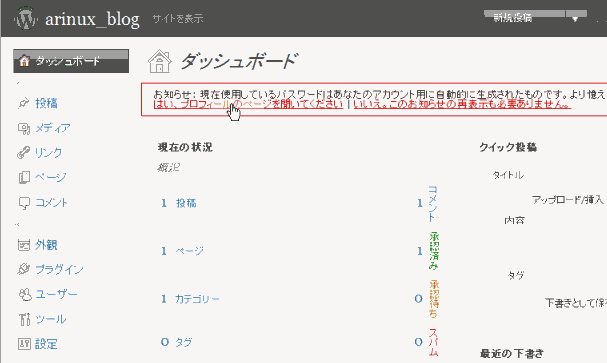Click the WordPress logo icon
Image resolution: width=607 pixels, height=363 pixels.
[x=26, y=18]
